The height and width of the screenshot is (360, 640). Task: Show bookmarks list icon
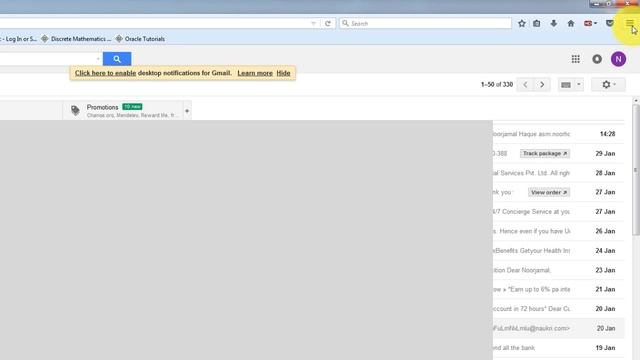pyautogui.click(x=537, y=24)
